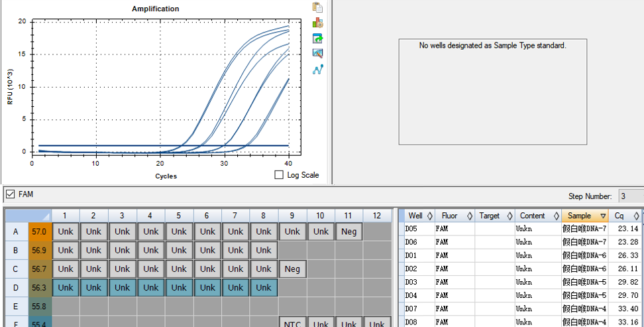Click Cq value 29.82
The width and height of the screenshot is (644, 327).
[628, 282]
